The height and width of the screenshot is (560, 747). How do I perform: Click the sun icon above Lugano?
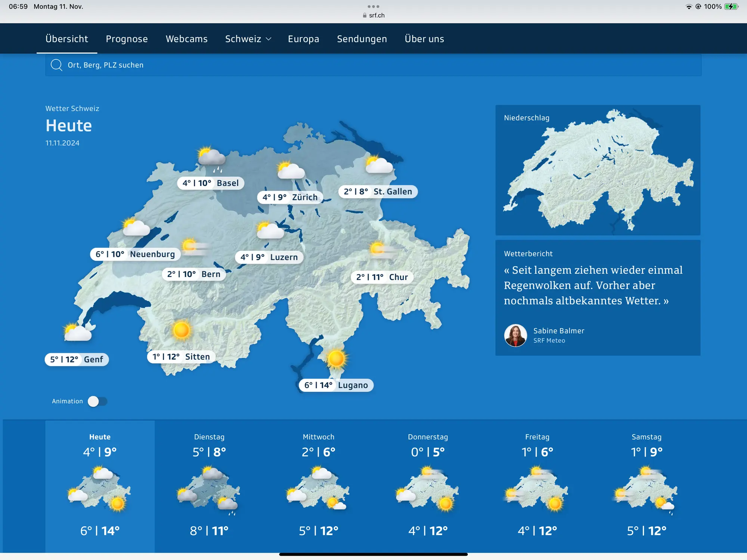[336, 358]
